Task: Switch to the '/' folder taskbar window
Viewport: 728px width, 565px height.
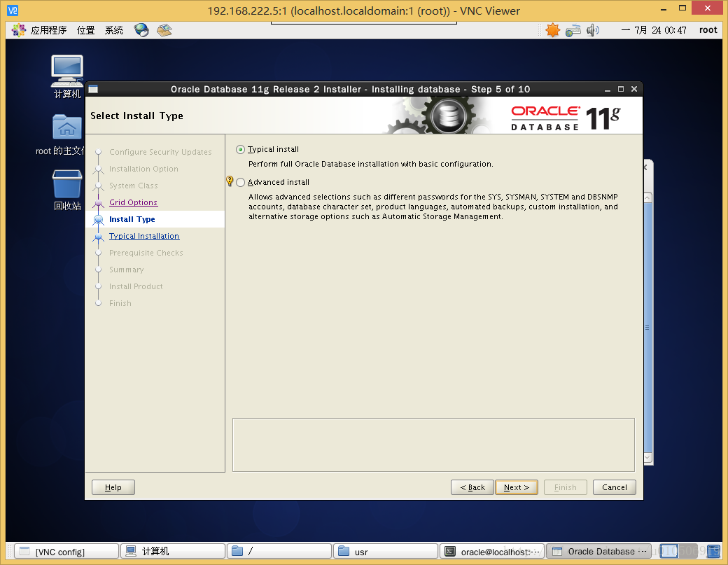Action: pyautogui.click(x=279, y=552)
